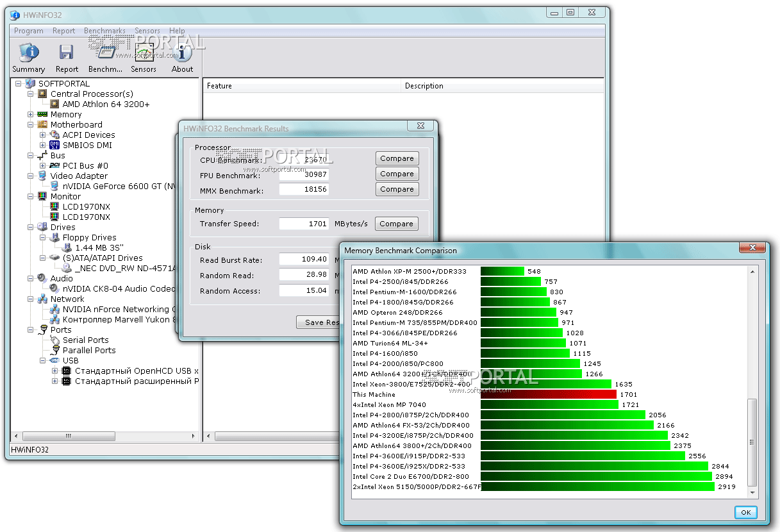Click the Video Adapter icon

[42, 176]
